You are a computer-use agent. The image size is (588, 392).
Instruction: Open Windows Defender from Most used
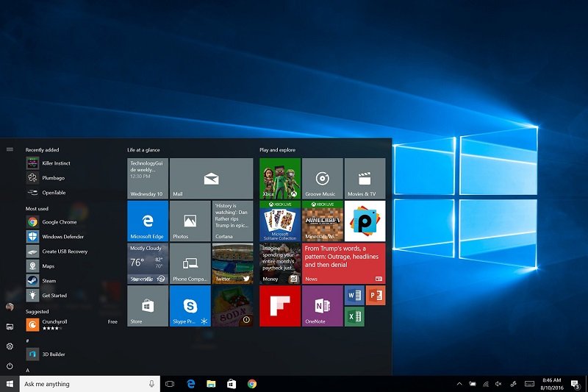coord(71,237)
